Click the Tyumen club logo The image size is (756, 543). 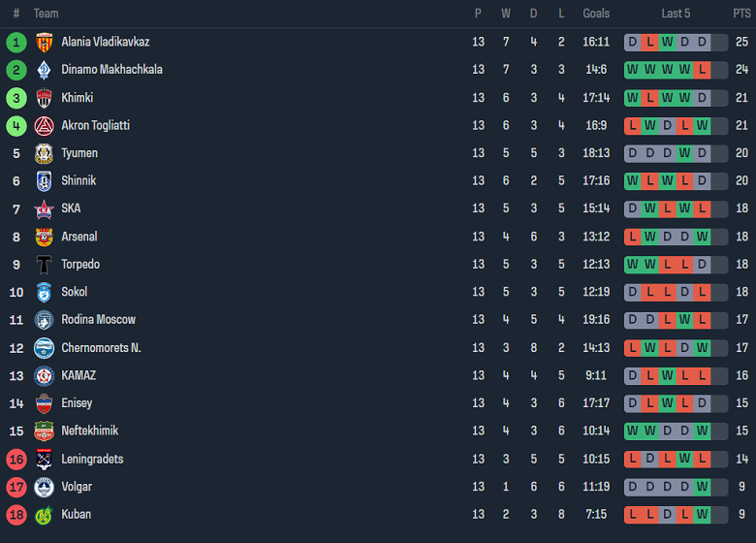tap(44, 153)
